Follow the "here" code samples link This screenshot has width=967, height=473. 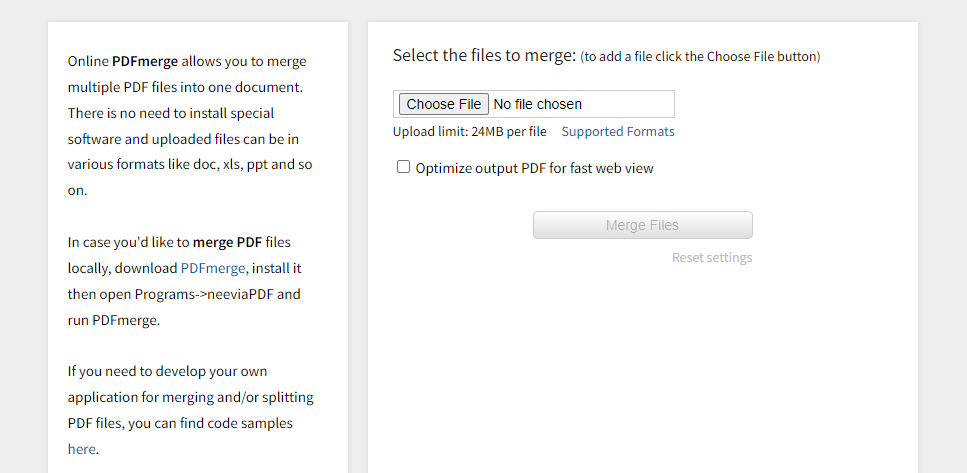click(x=81, y=449)
